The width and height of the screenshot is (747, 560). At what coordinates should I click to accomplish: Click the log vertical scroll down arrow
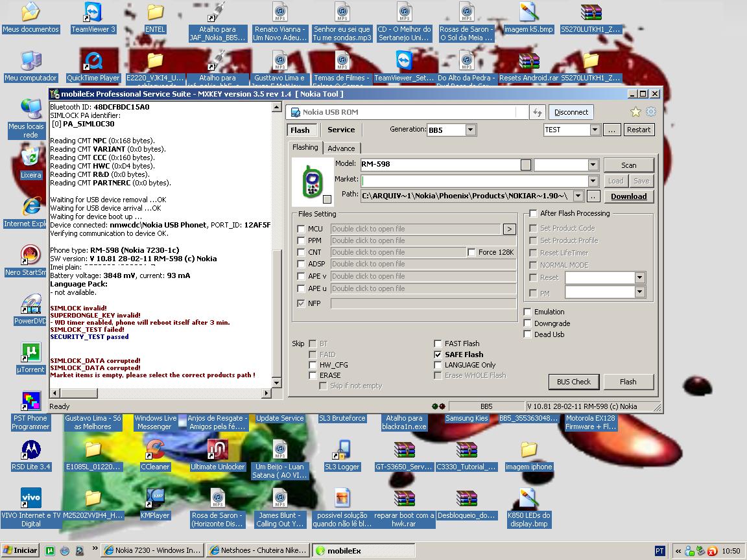[x=276, y=382]
